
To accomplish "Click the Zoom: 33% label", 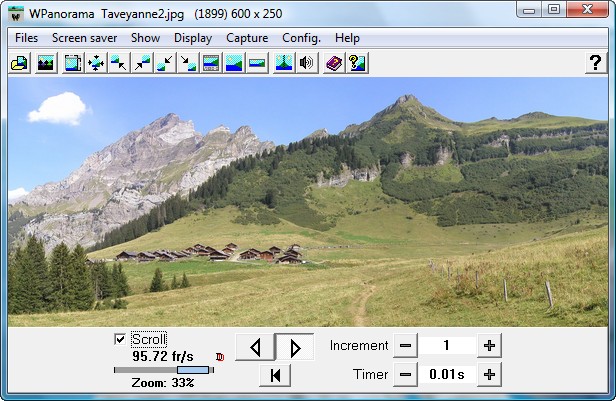I will coord(163,383).
